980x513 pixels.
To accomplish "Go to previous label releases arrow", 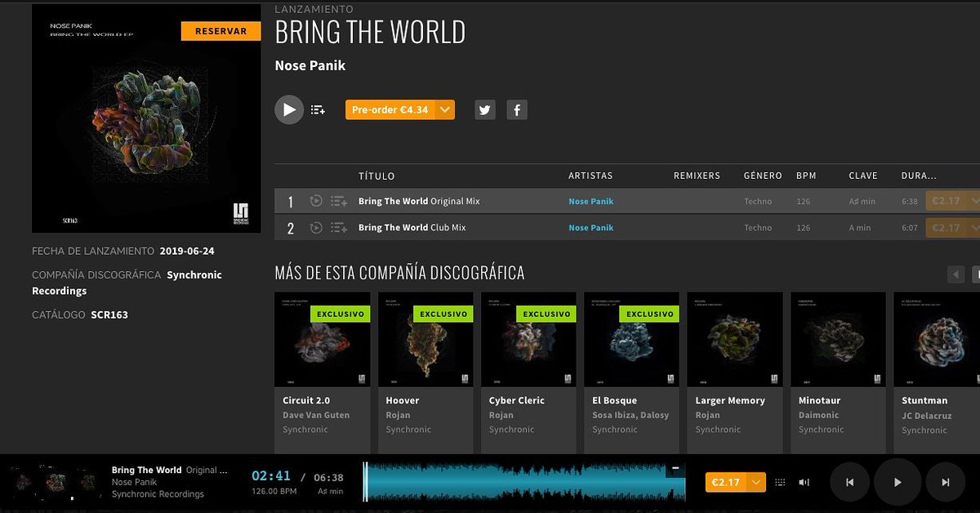I will click(955, 274).
